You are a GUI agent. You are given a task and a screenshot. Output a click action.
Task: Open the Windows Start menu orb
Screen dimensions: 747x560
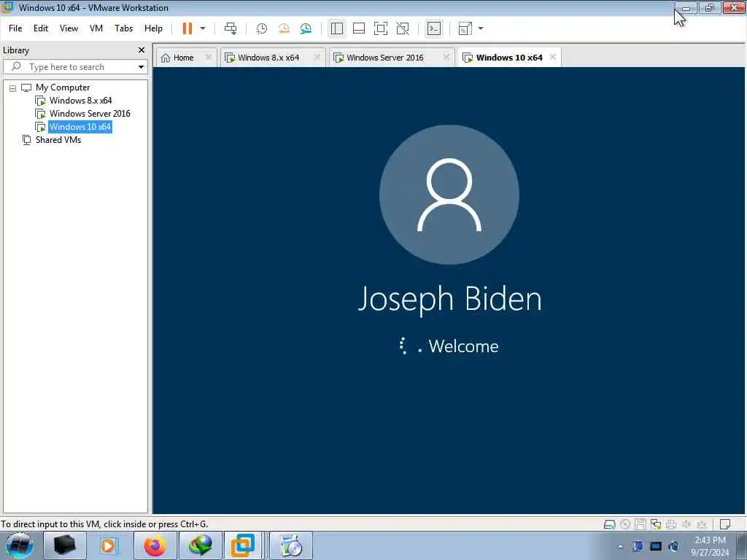pos(20,545)
